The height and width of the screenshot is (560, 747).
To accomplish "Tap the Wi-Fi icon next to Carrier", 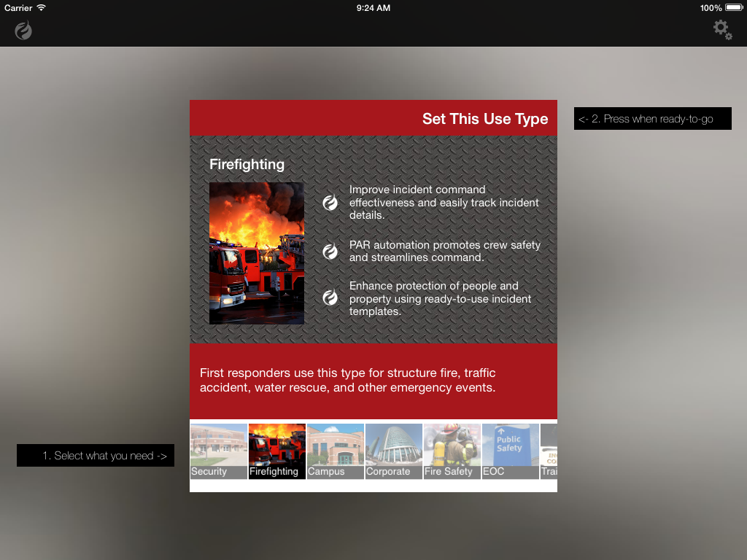I will point(42,8).
